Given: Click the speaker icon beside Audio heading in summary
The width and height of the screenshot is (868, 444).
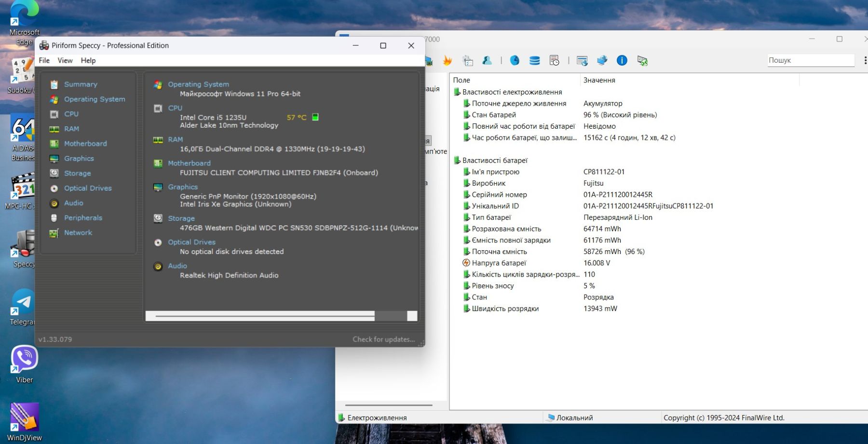Looking at the screenshot, I should [x=158, y=266].
